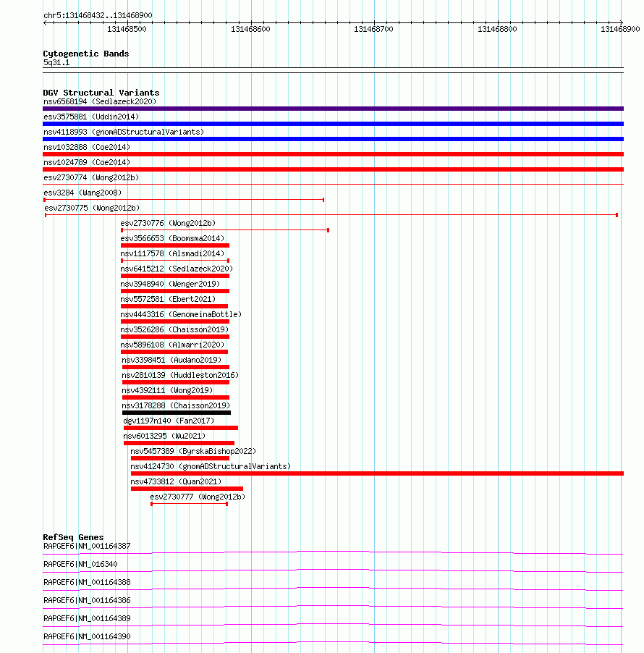Select the red bar under nsv4733812 (Quan2021)
Image resolution: width=644 pixels, height=653 pixels.
pos(187,489)
